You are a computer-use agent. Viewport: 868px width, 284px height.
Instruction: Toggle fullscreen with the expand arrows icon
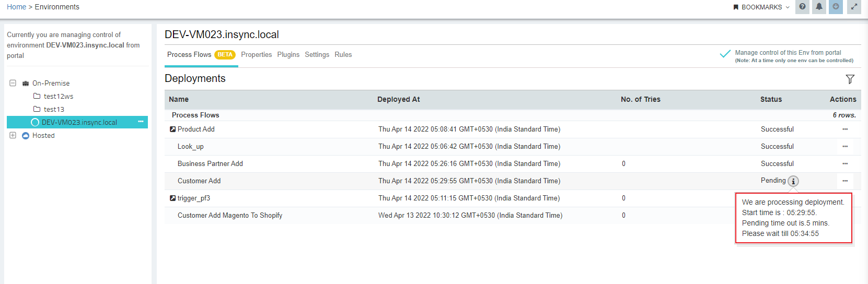(854, 7)
